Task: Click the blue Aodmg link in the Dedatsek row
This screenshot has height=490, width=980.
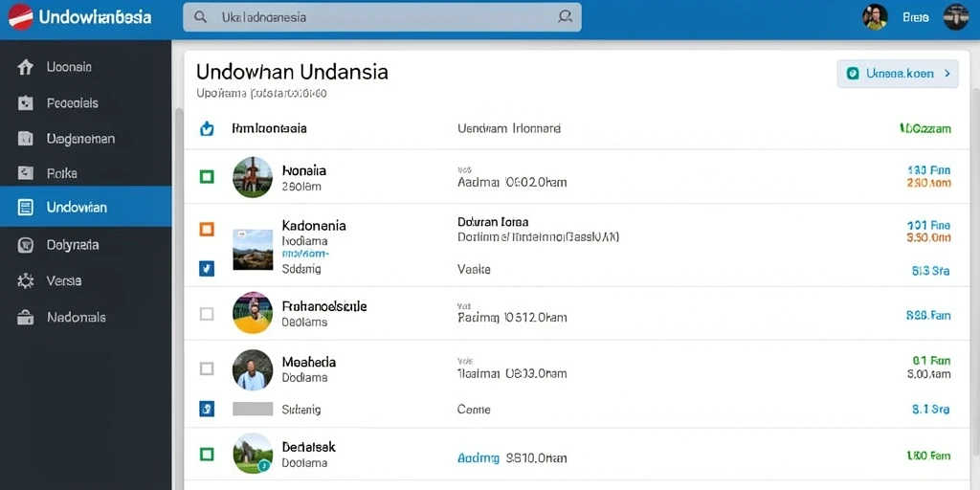Action: pyautogui.click(x=479, y=458)
